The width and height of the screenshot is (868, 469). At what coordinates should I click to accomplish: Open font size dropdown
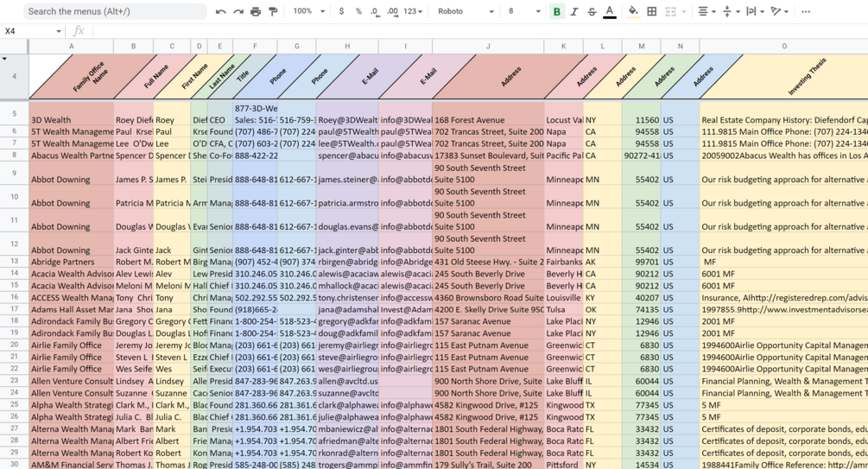click(x=524, y=11)
